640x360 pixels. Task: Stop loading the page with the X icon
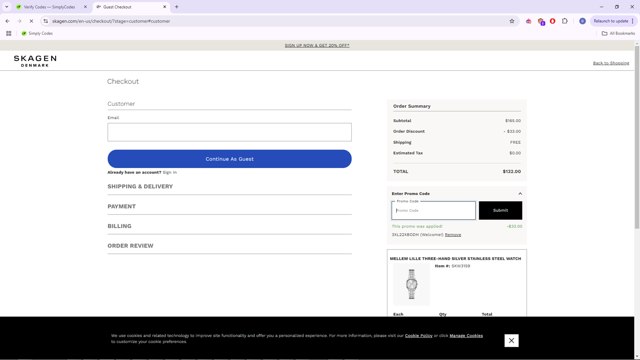pos(31,21)
